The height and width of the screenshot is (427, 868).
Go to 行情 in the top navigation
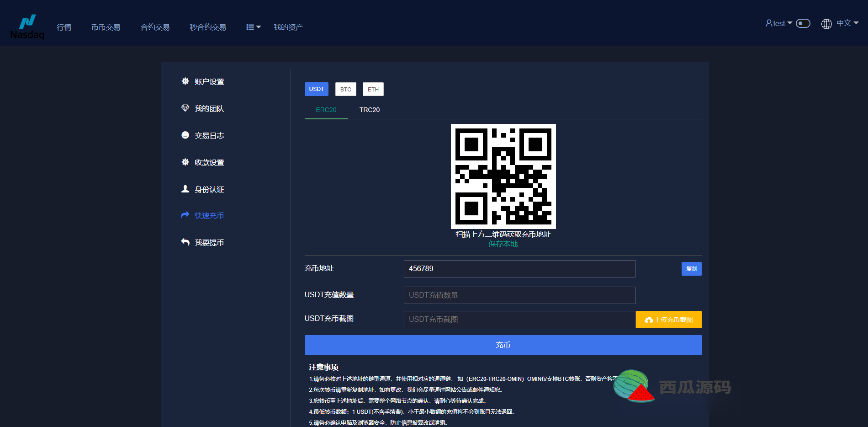pyautogui.click(x=64, y=27)
